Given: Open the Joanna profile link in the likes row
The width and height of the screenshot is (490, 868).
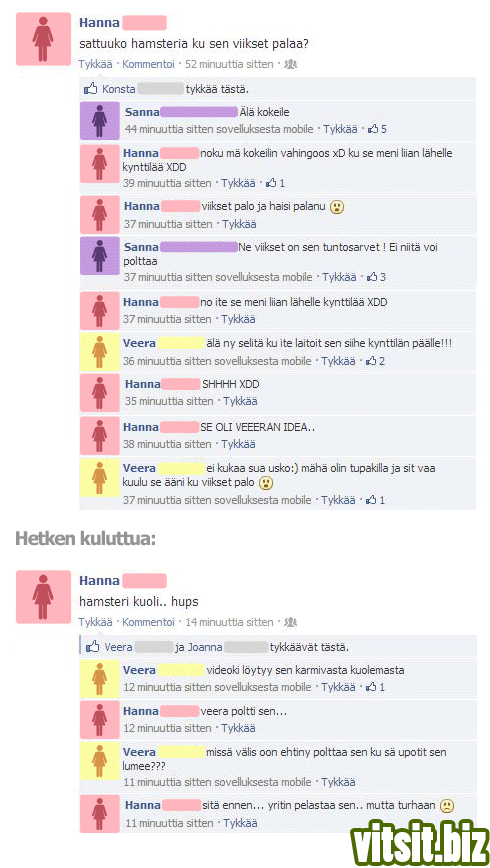Looking at the screenshot, I should (x=207, y=647).
